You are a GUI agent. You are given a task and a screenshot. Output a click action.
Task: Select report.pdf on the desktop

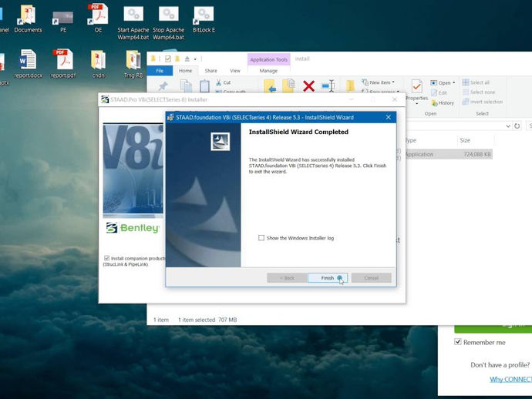click(x=63, y=64)
